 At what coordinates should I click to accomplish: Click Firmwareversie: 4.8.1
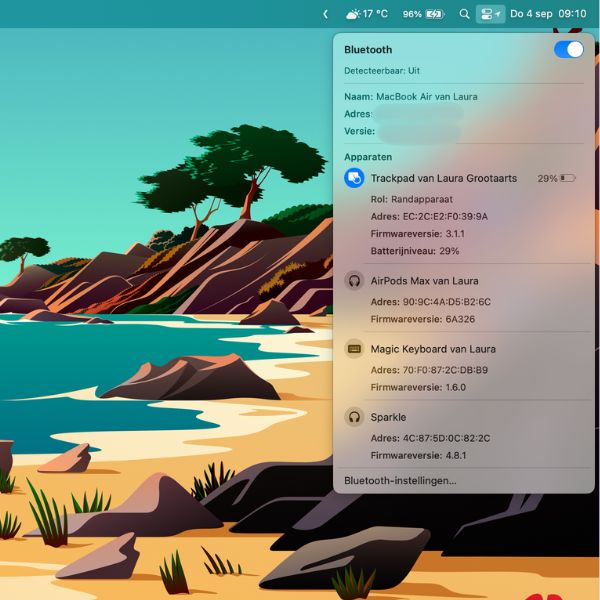(418, 455)
